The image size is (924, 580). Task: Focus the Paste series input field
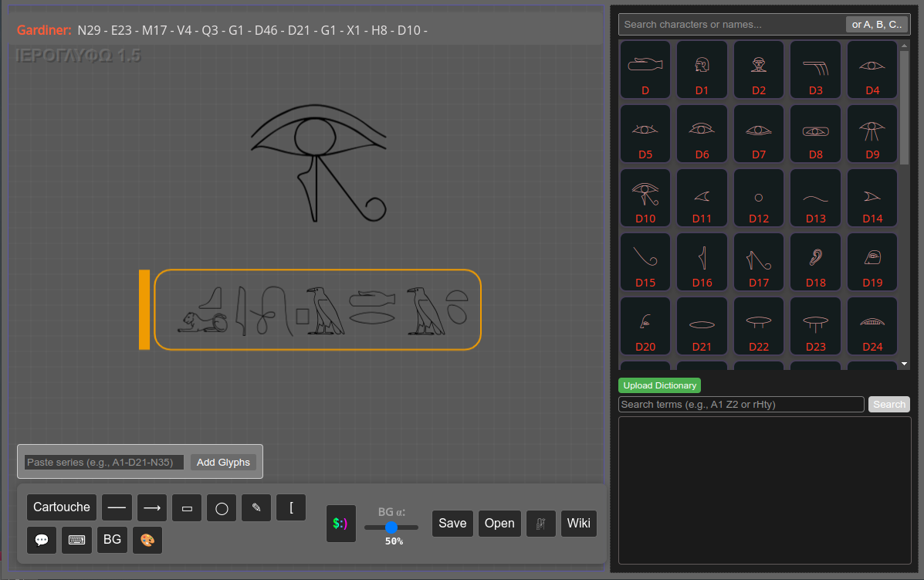[104, 462]
